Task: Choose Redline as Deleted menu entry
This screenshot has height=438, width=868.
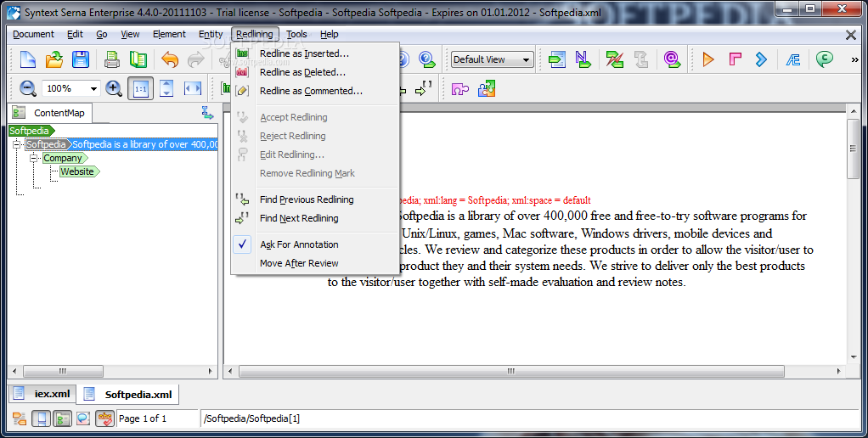Action: click(315, 72)
